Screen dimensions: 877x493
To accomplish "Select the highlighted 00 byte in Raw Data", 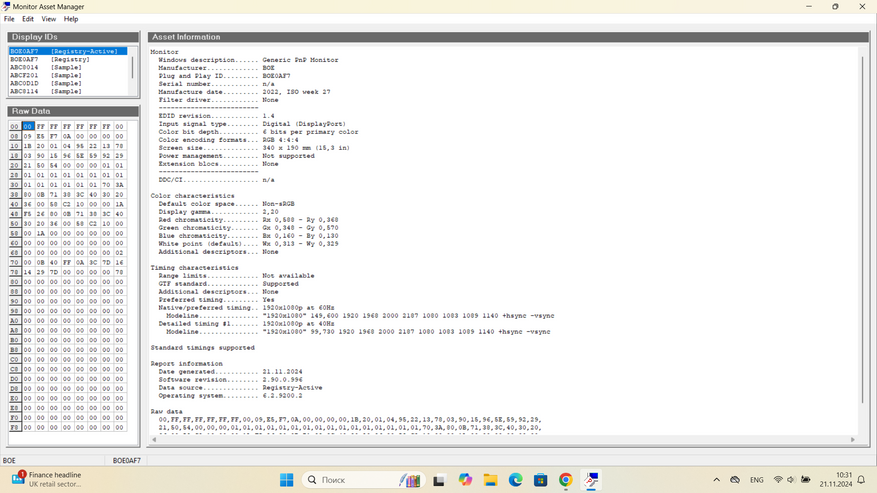I will (x=28, y=126).
